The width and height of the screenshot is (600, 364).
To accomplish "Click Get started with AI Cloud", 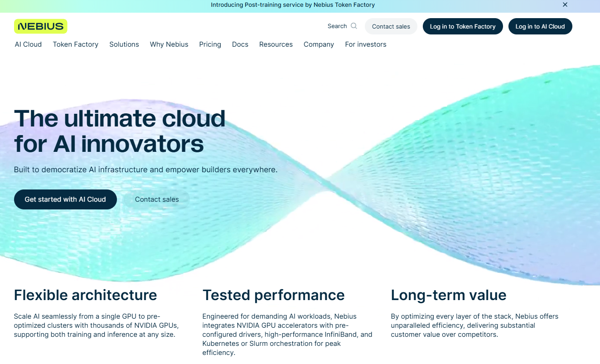I will coord(65,199).
